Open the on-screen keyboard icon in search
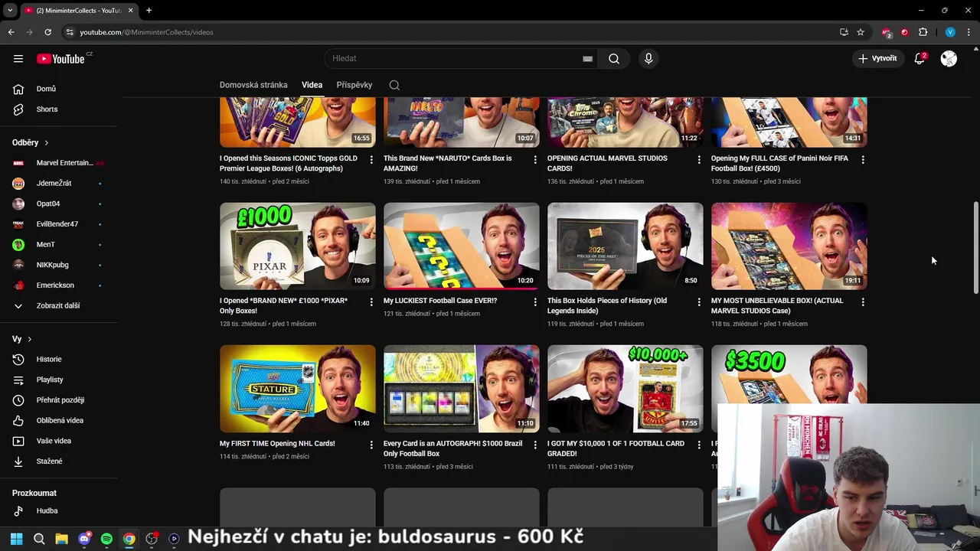The width and height of the screenshot is (980, 551). pos(587,58)
